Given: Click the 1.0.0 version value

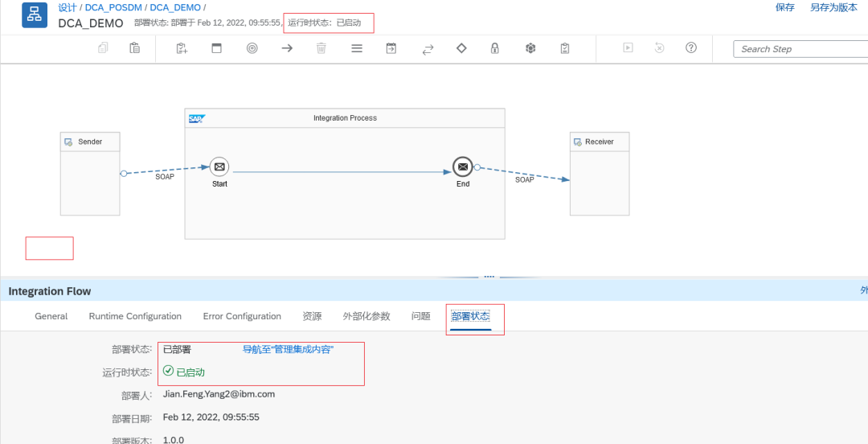Looking at the screenshot, I should click(174, 440).
